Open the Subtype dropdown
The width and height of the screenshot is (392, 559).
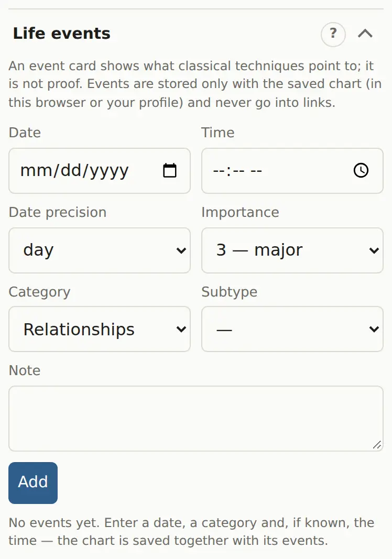(x=292, y=329)
